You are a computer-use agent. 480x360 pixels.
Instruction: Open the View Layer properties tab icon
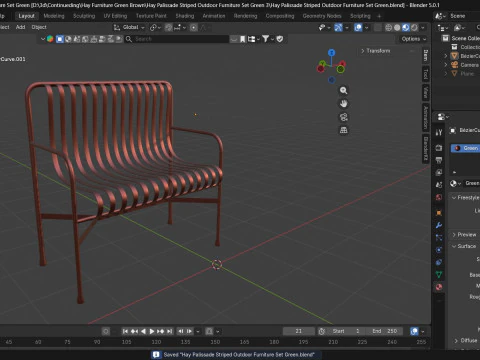coord(439,172)
